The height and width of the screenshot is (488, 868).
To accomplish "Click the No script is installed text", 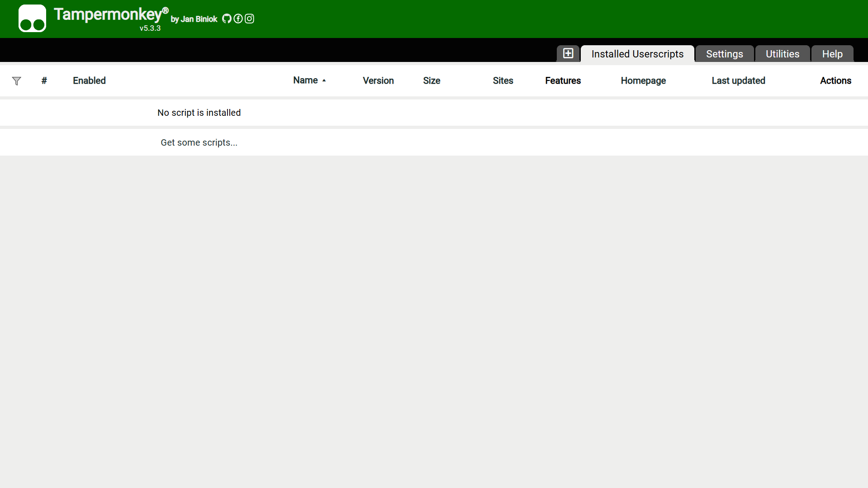I will click(x=199, y=113).
